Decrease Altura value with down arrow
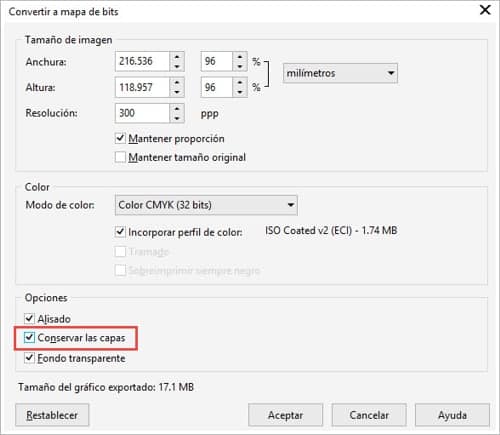 (177, 92)
